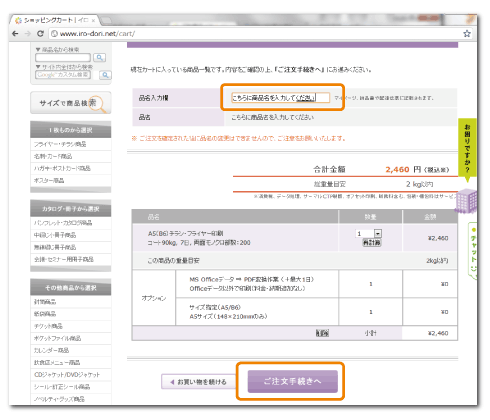This screenshot has width=490, height=420.
Task: Click the A5(B6)チラシ・フライヤー印刷 item name
Action: click(186, 233)
